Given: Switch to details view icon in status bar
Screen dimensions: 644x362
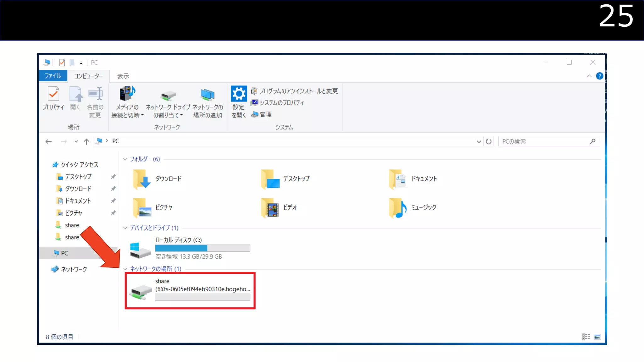Looking at the screenshot, I should point(586,337).
